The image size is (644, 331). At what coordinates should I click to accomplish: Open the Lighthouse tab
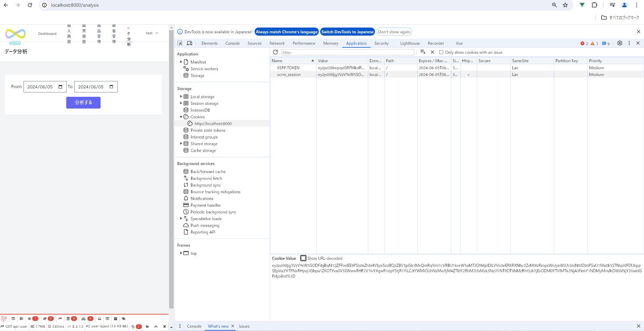[410, 43]
